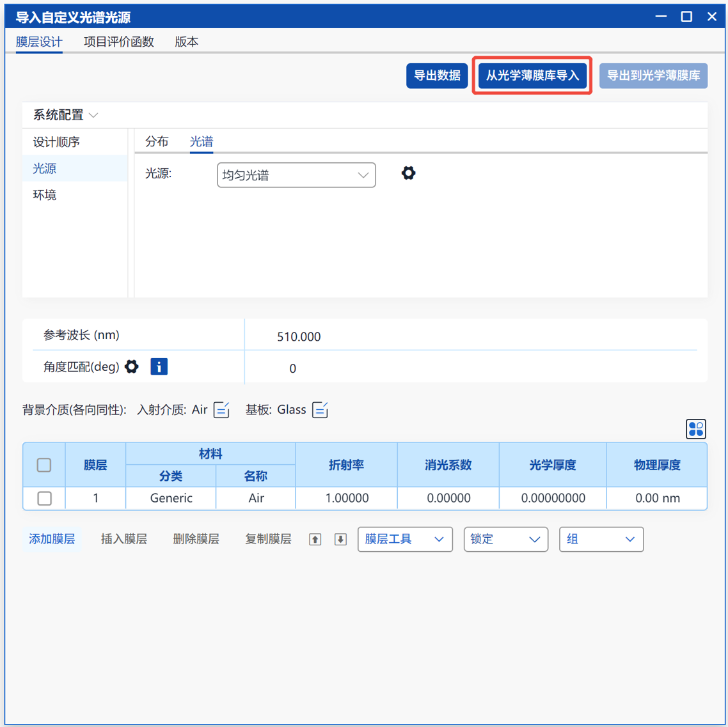
Task: Click the four-circle grid icon above table
Action: pos(695,429)
